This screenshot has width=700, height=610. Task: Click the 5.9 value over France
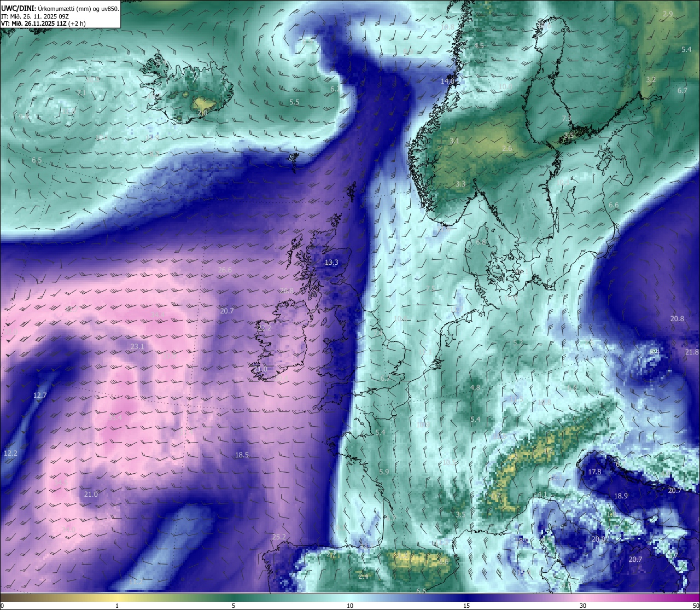tap(384, 472)
